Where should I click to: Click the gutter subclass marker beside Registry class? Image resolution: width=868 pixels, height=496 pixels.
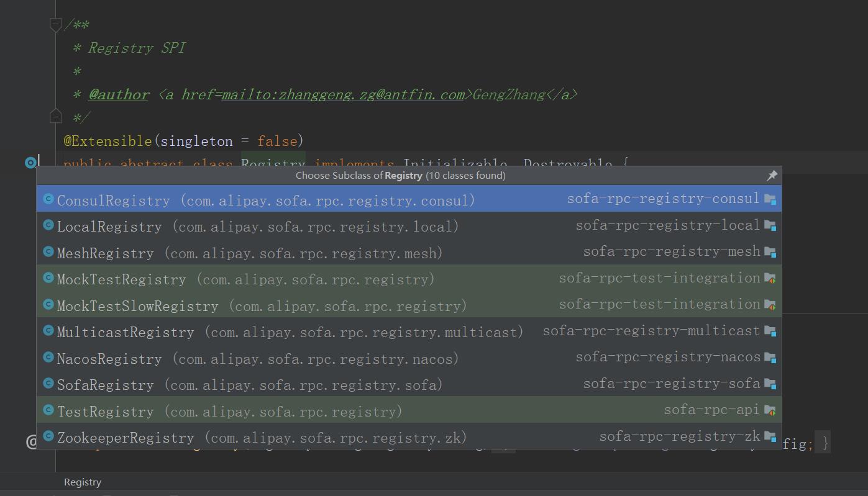(30, 163)
